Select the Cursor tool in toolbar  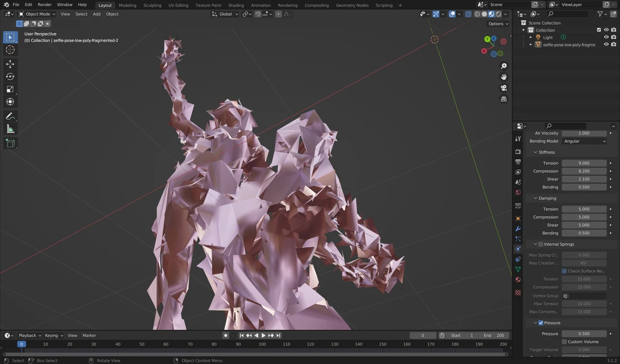[x=10, y=50]
